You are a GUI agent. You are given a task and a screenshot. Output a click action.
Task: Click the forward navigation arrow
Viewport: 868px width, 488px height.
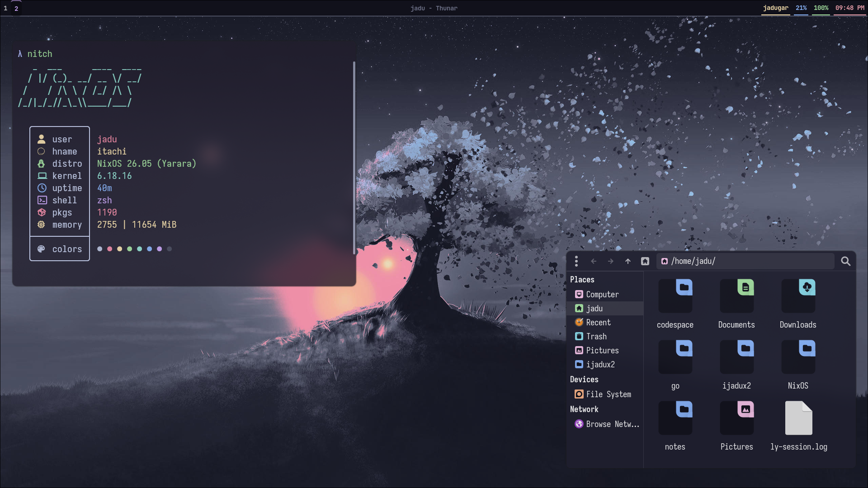pyautogui.click(x=610, y=261)
